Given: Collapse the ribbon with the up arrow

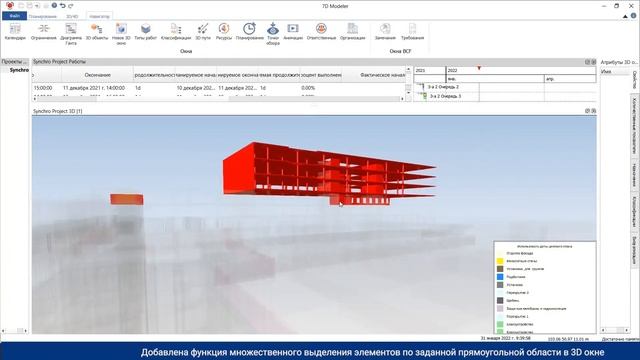Looking at the screenshot, I should 625,16.
